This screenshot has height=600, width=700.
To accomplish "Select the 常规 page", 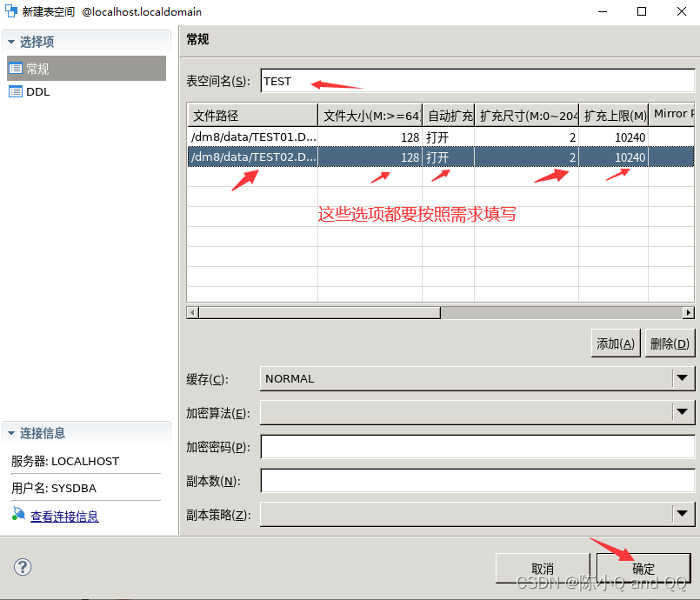I will click(38, 68).
